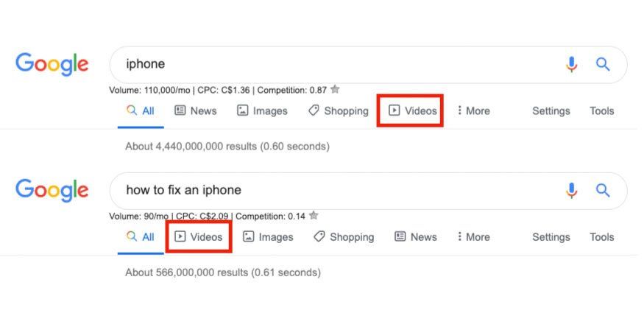Select Images tab in the upper search

point(262,111)
